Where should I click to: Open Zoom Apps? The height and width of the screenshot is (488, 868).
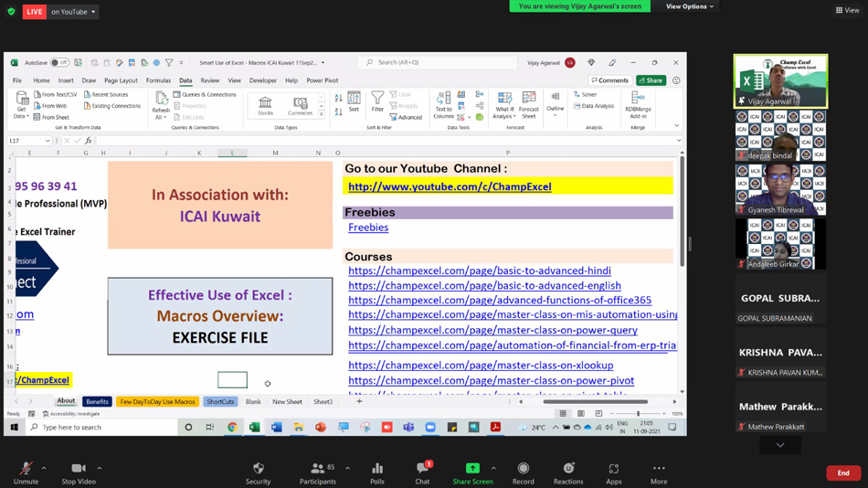pos(613,473)
